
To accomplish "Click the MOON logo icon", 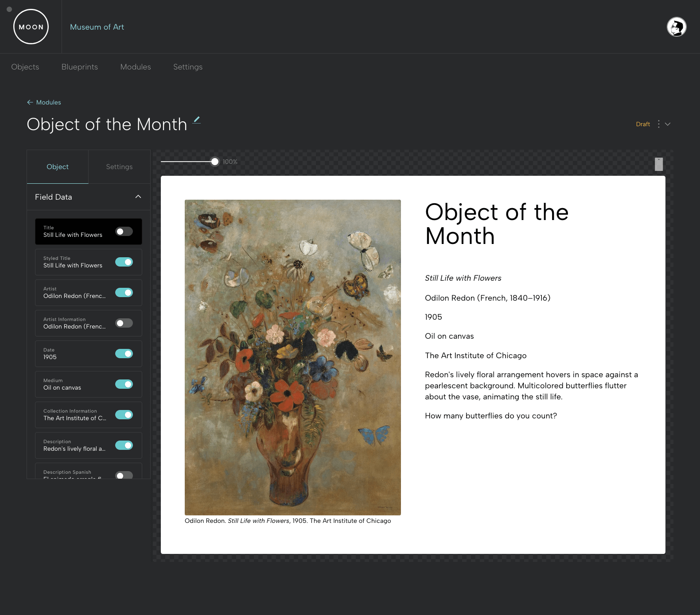I will click(31, 27).
